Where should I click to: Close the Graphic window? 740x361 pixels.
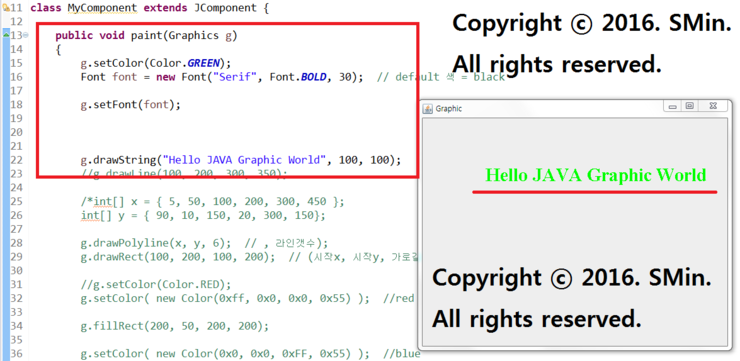click(713, 107)
